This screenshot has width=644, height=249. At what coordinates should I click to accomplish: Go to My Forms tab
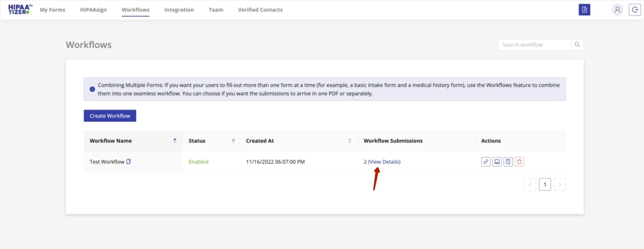click(x=53, y=10)
